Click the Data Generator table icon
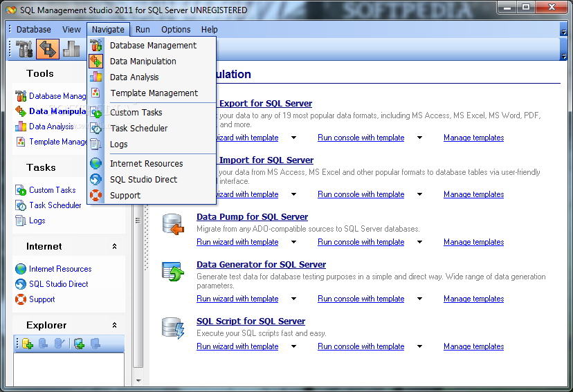573x392 pixels. click(172, 272)
